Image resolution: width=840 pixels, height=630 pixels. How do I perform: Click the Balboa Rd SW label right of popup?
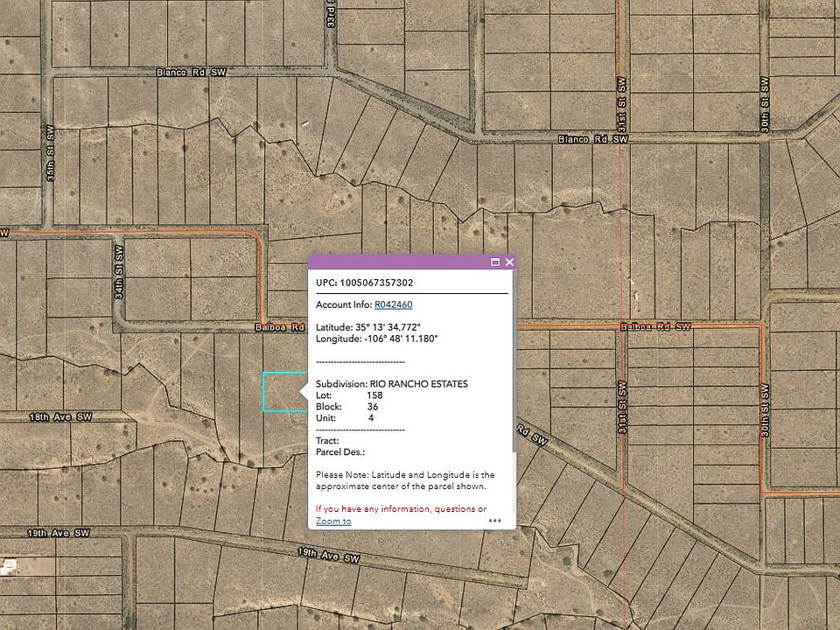(x=655, y=326)
